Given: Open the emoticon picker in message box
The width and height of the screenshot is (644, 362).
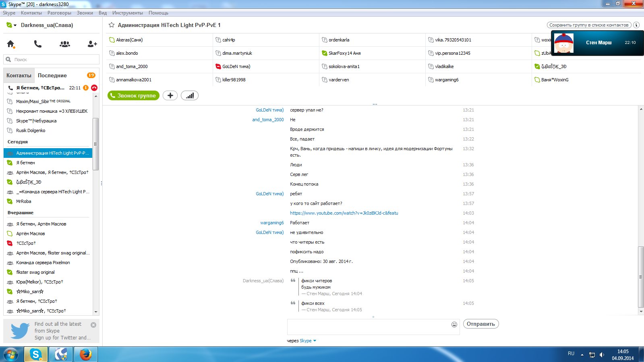Looking at the screenshot, I should [x=454, y=324].
